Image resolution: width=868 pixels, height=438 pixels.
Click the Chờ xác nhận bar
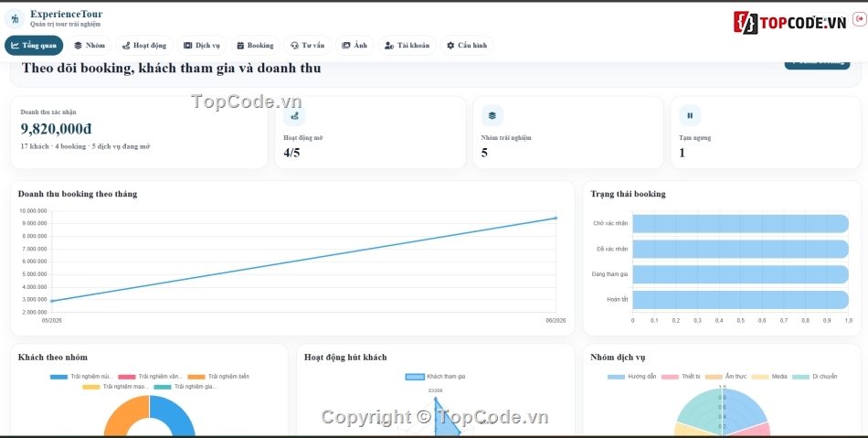point(740,224)
